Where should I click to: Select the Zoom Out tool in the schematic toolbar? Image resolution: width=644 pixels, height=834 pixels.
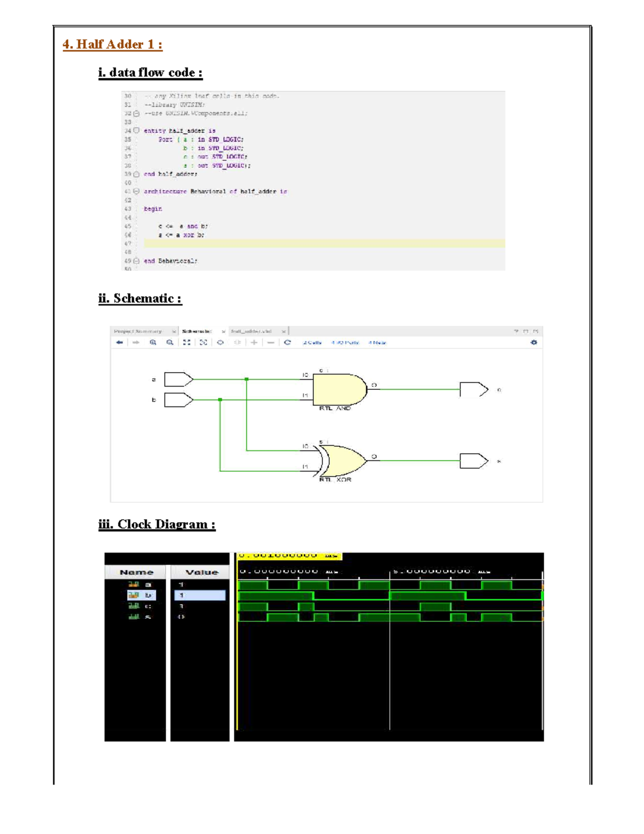point(170,343)
